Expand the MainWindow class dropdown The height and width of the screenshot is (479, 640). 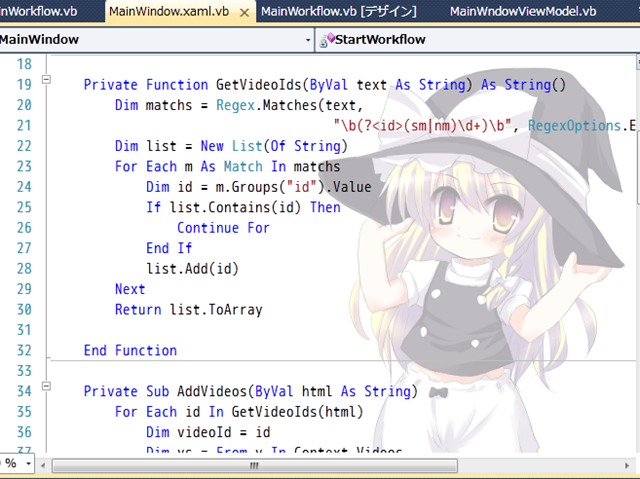[x=307, y=40]
